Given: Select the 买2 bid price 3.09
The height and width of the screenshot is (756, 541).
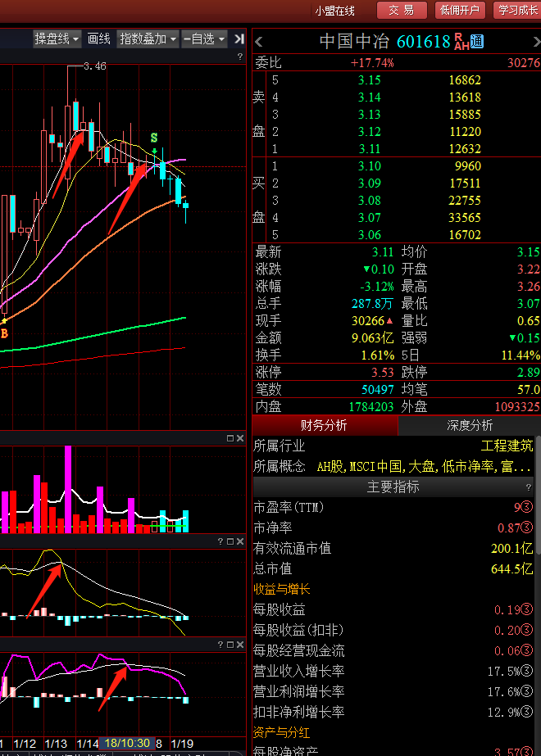Looking at the screenshot, I should pos(369,183).
